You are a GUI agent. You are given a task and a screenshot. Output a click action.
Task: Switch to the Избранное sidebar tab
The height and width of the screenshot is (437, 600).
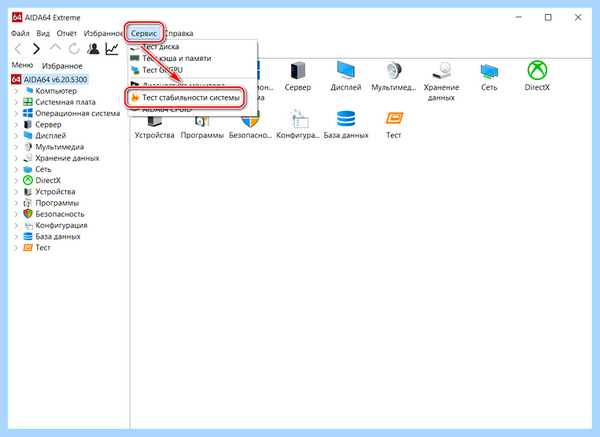pyautogui.click(x=62, y=66)
